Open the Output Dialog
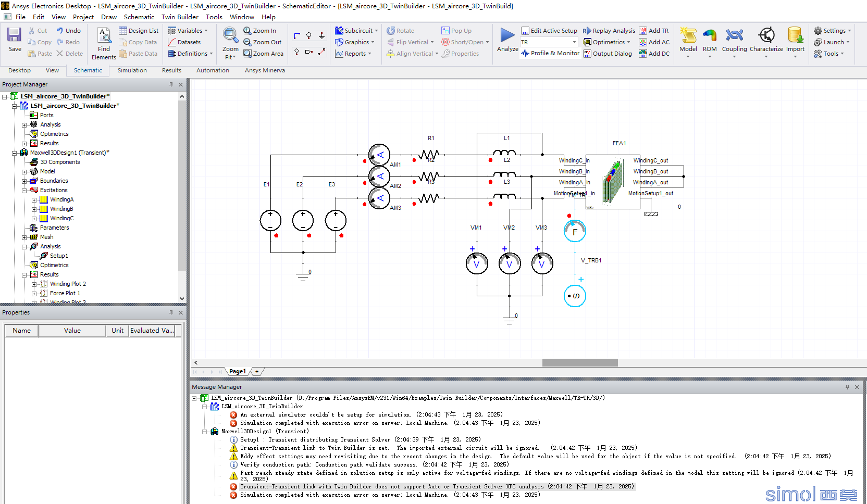 [x=608, y=54]
